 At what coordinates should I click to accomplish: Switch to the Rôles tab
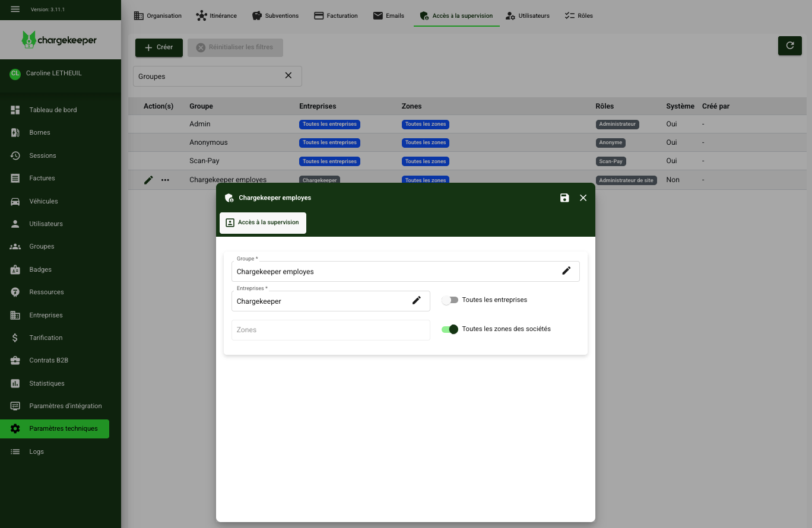pos(578,15)
